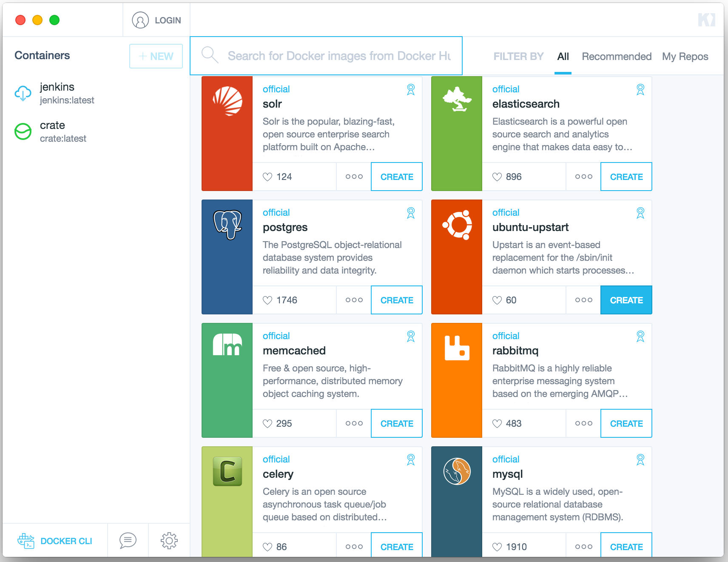
Task: Click the NEW container button
Action: click(156, 56)
